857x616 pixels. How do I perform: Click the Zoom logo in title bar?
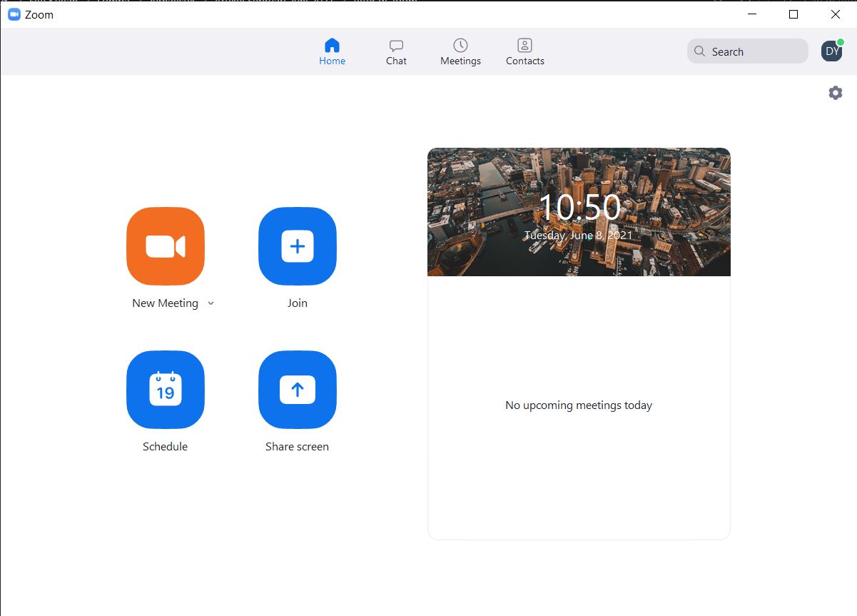tap(14, 14)
